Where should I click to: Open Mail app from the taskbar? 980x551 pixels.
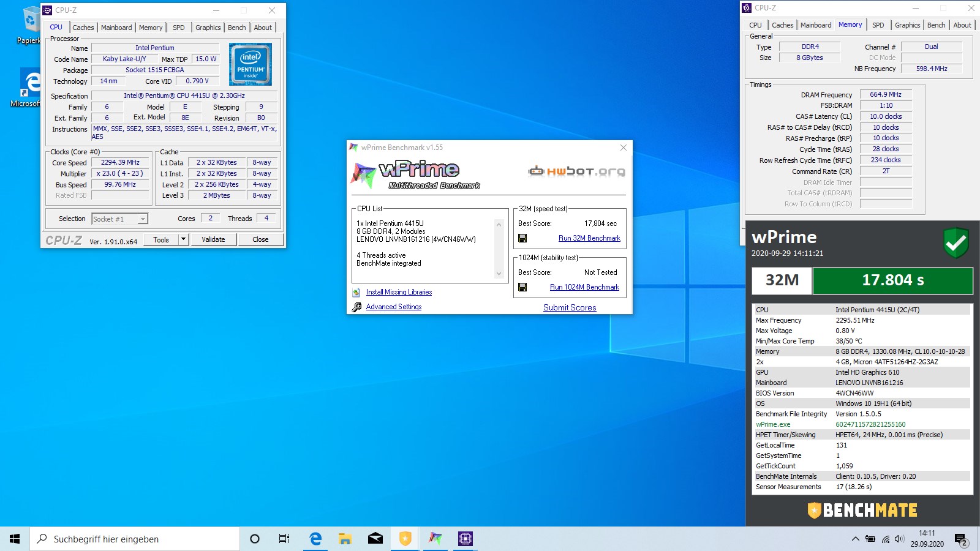tap(375, 539)
